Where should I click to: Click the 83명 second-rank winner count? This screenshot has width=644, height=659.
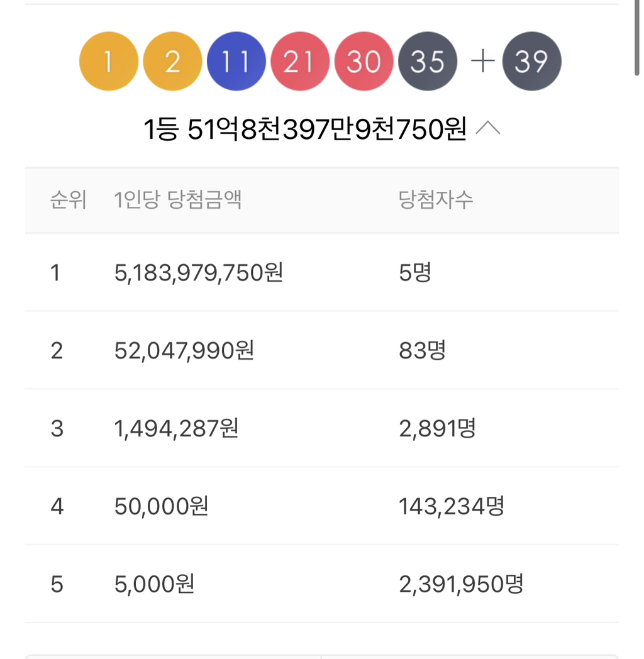coord(422,351)
